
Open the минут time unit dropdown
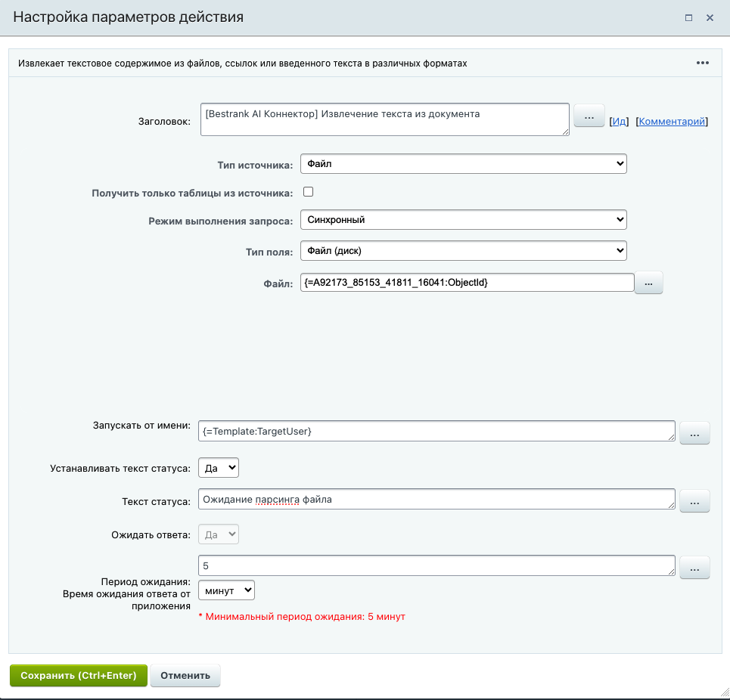click(x=226, y=590)
